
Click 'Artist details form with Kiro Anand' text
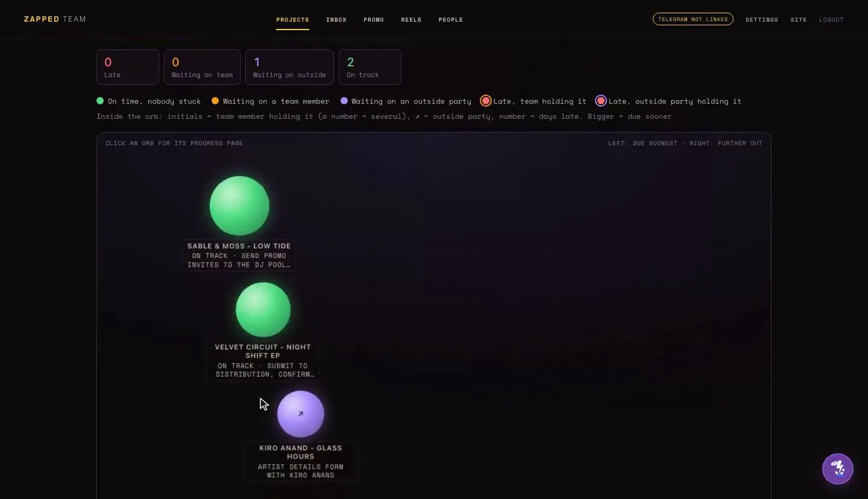click(301, 471)
